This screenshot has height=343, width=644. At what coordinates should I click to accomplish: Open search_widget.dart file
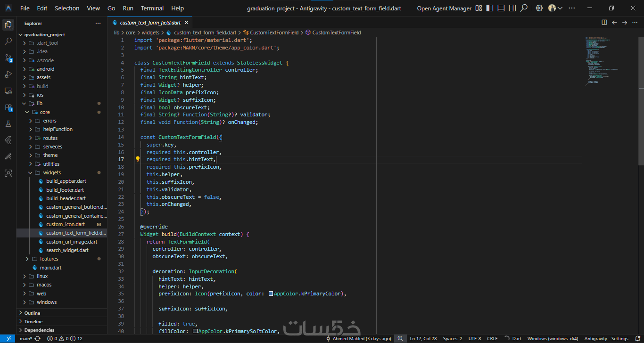67,250
